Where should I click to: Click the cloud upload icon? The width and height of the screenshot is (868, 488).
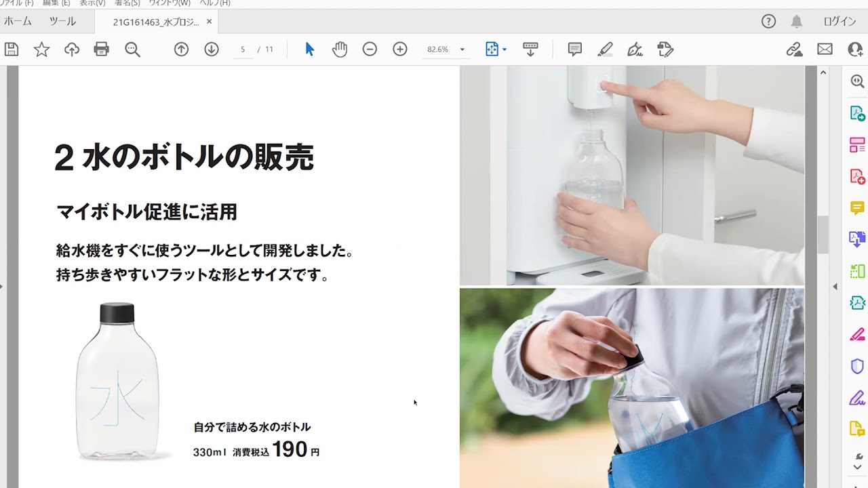click(72, 49)
